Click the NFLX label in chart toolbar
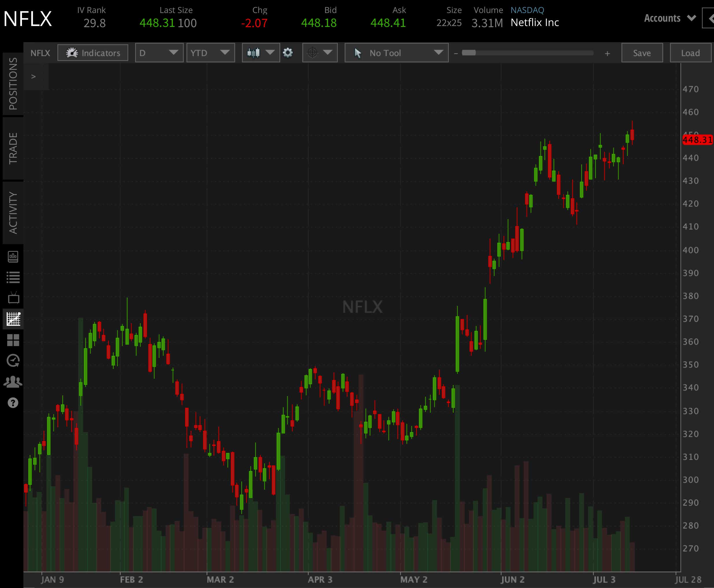This screenshot has height=588, width=714. (40, 53)
